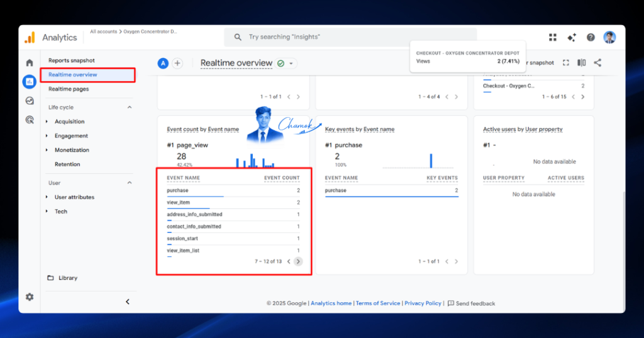Collapse the Life cycle group
Screen dimensions: 644x338
(130, 108)
